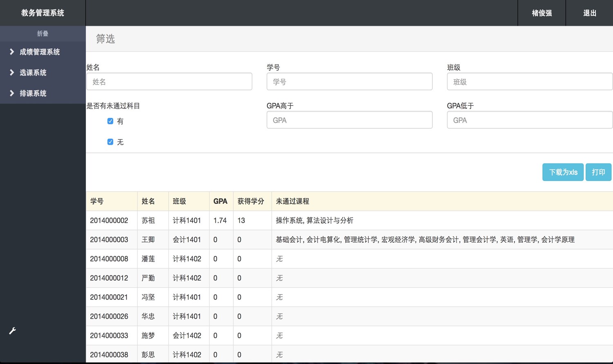Toggle the 有 checkbox for failed subjects
Screen dimensions: 613x364
point(110,121)
